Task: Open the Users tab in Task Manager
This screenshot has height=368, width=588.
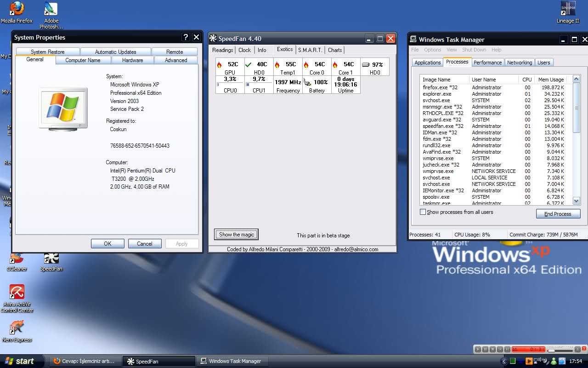Action: tap(544, 63)
